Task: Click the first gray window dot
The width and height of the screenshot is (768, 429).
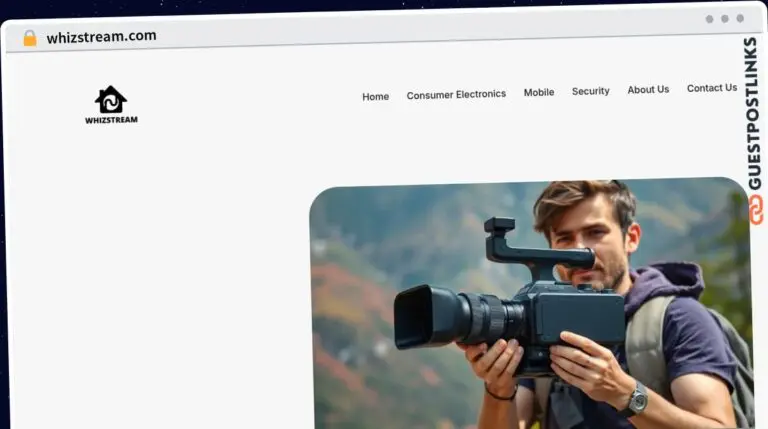Action: point(709,18)
